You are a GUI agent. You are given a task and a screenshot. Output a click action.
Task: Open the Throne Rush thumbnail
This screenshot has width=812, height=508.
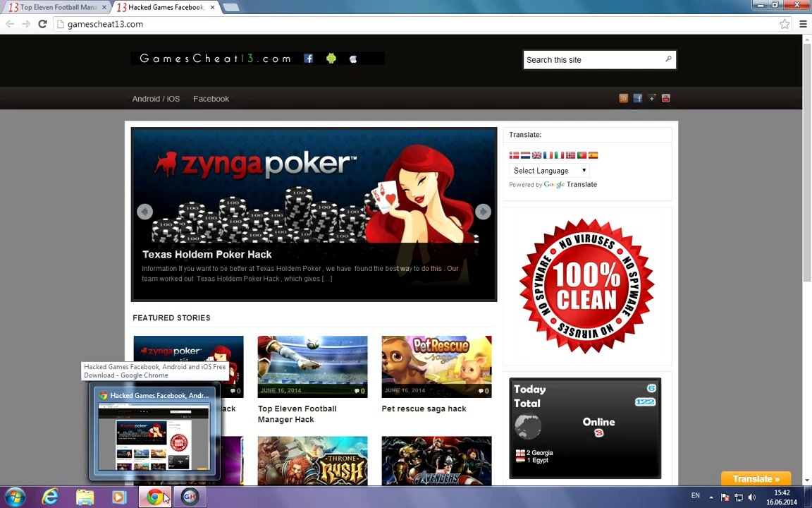313,461
